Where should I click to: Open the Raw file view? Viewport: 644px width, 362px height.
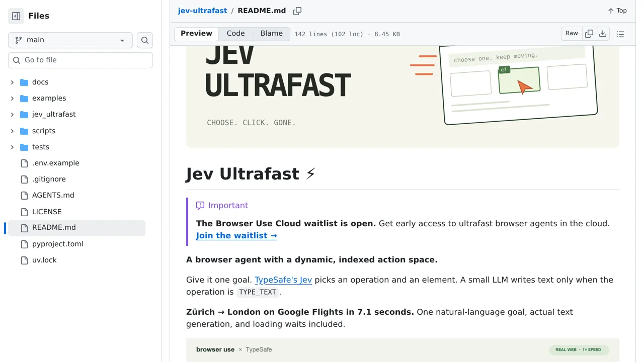click(x=572, y=34)
